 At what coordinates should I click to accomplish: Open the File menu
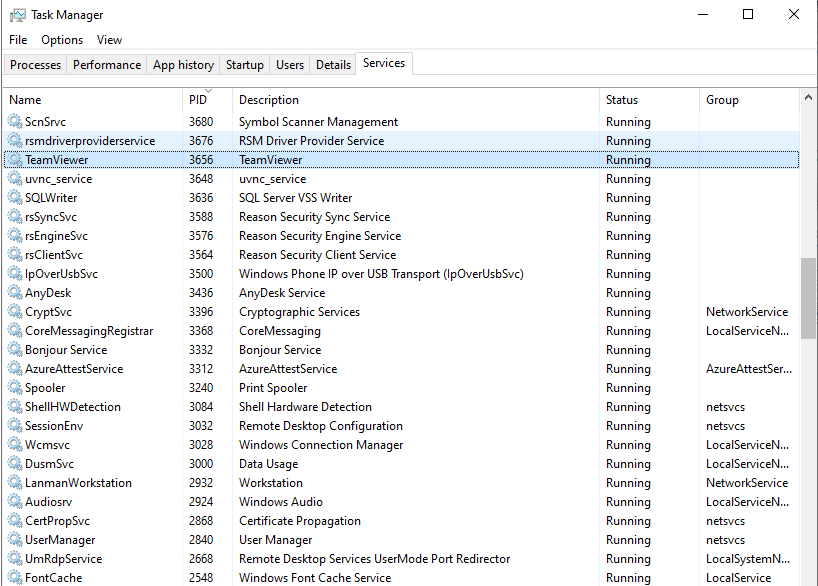[18, 40]
